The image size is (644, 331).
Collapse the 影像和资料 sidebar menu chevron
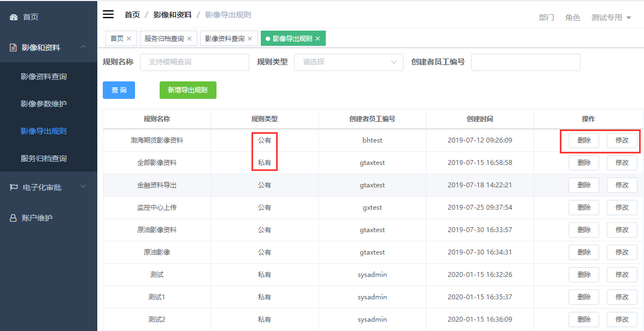coord(84,47)
